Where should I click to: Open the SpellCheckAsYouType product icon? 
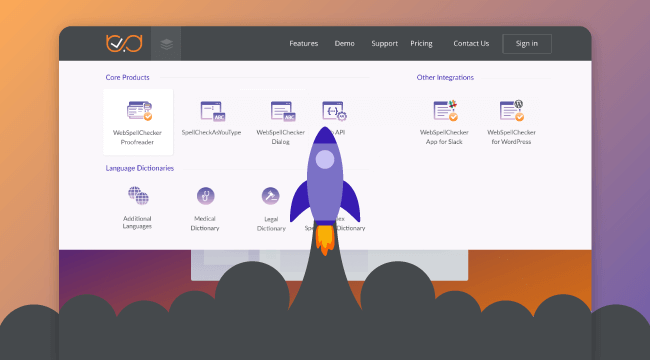click(x=213, y=111)
